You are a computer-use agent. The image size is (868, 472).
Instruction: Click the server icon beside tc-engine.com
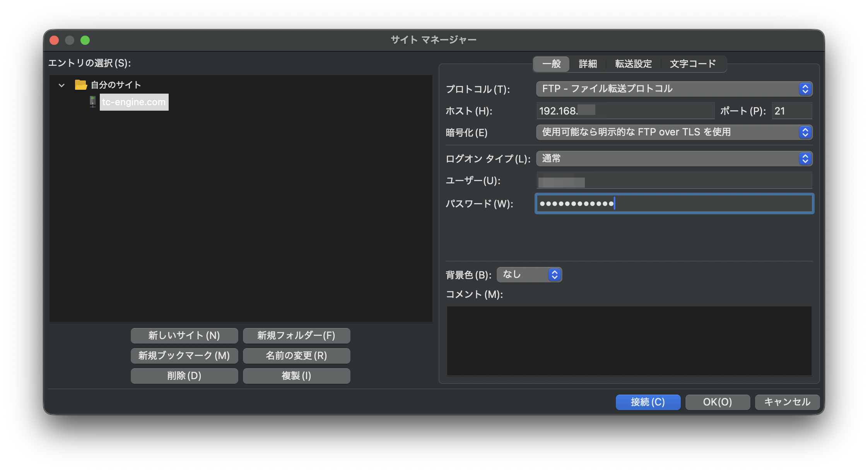pos(93,102)
